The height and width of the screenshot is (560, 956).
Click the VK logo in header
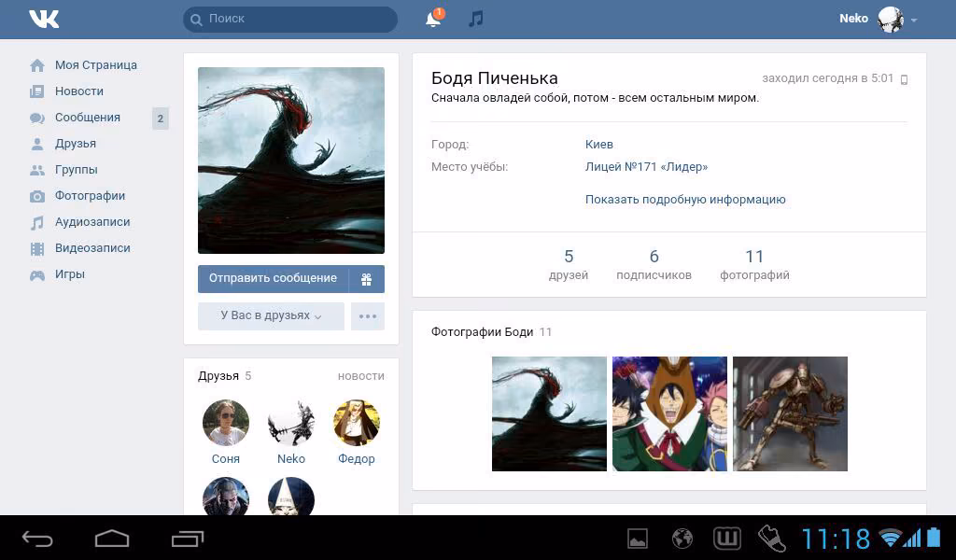click(44, 19)
